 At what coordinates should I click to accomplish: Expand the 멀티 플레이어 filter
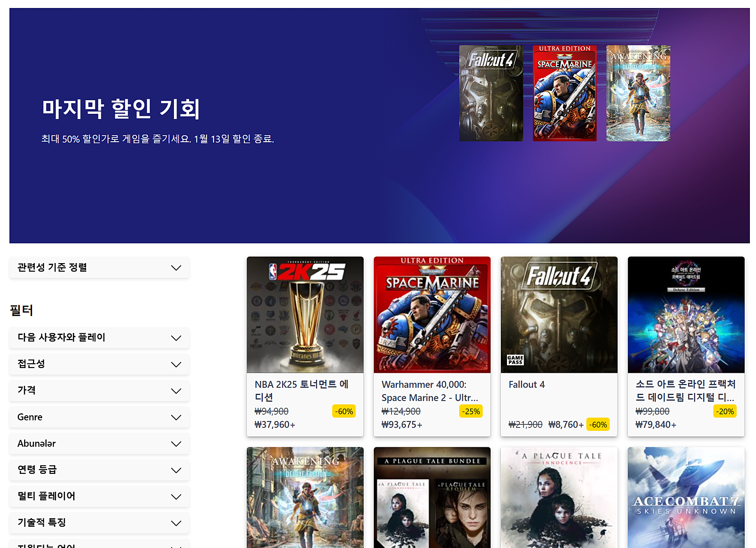coord(99,497)
